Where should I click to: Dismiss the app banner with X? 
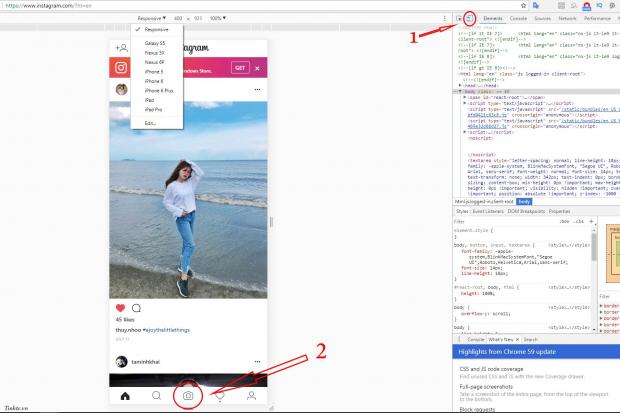coord(257,68)
